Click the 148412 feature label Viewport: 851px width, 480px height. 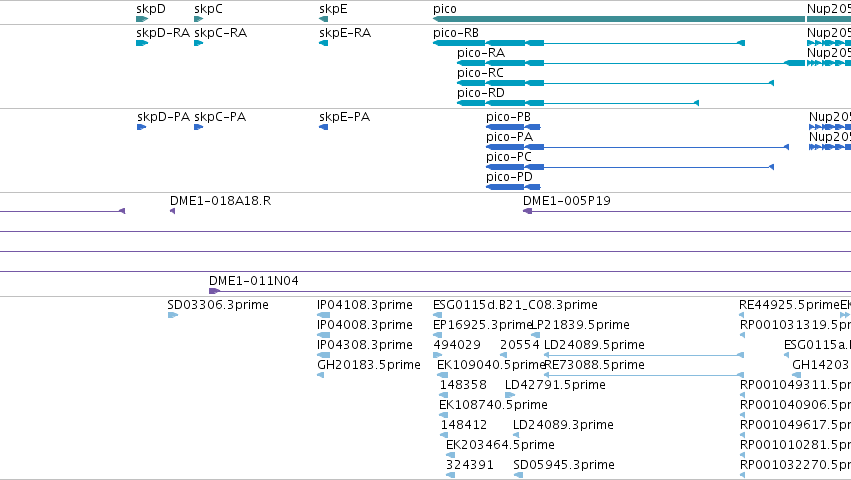point(464,425)
